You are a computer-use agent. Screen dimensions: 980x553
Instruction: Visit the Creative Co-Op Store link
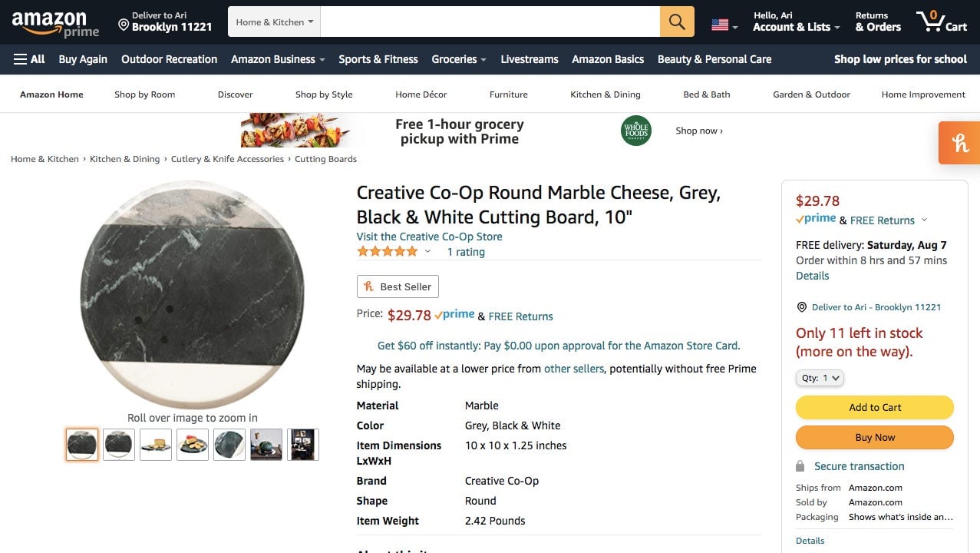pos(429,237)
